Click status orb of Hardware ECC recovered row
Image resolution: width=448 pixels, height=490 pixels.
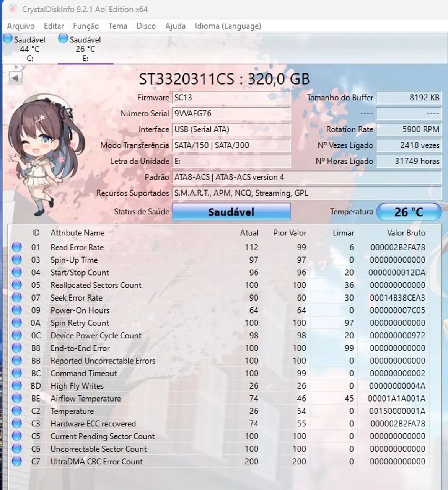(x=17, y=424)
